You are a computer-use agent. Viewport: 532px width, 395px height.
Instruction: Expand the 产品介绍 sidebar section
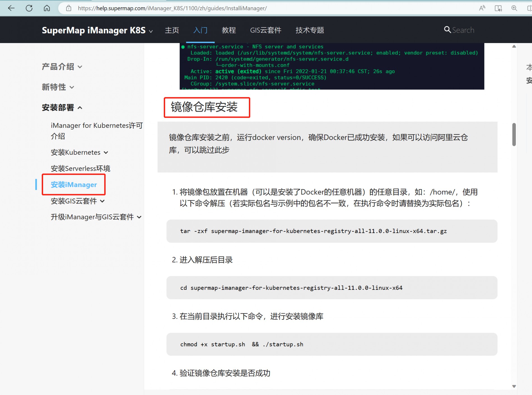pos(62,67)
